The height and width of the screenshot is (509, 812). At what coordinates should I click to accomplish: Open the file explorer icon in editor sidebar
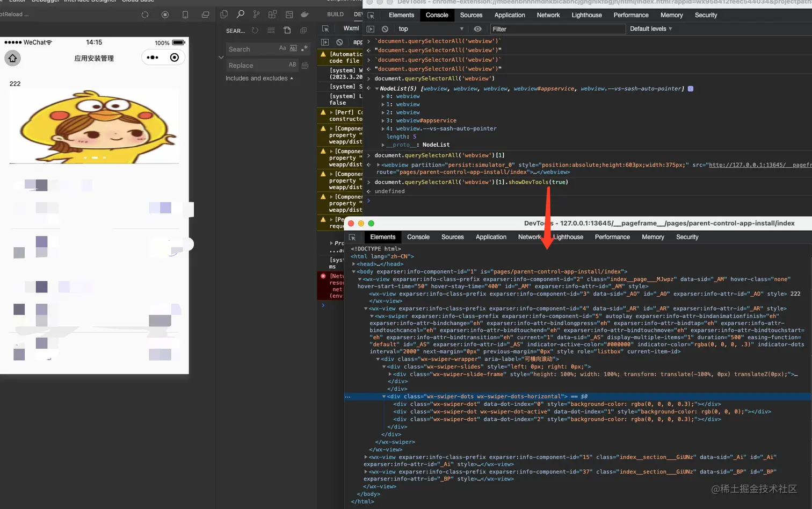[x=224, y=15]
